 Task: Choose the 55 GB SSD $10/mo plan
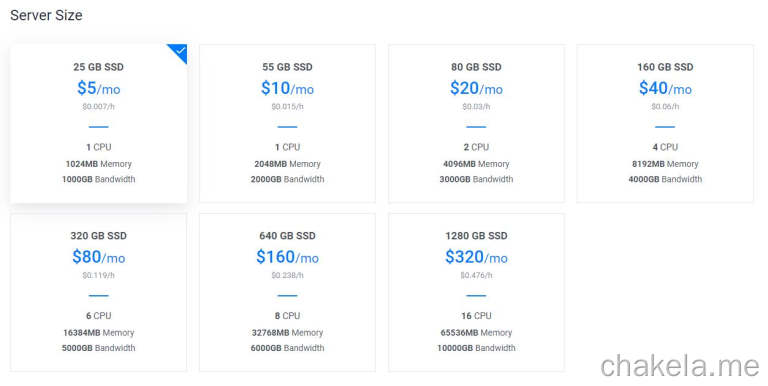coord(288,123)
